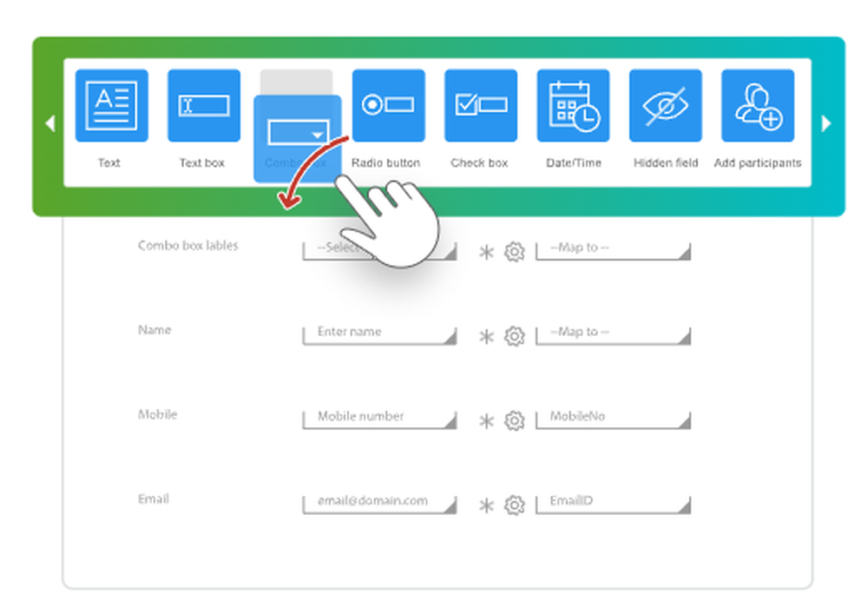Viewport: 868px width, 608px height.
Task: Open the MobileNo mapping dropdown
Action: [614, 420]
